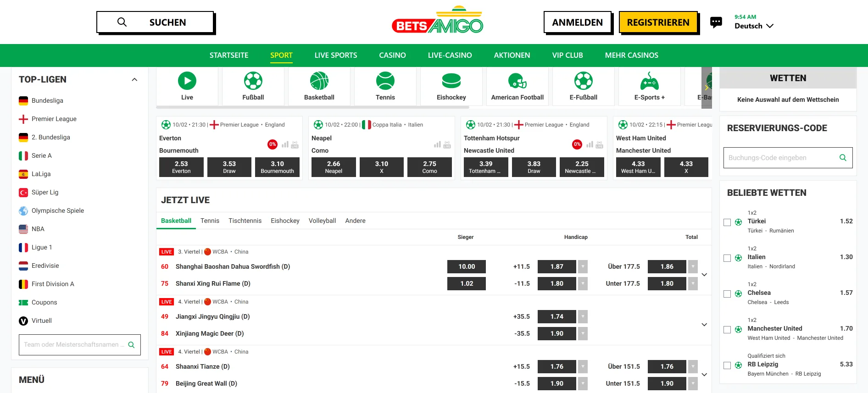
Task: Click the sports carousel horizontal scrollbar
Action: point(312,107)
